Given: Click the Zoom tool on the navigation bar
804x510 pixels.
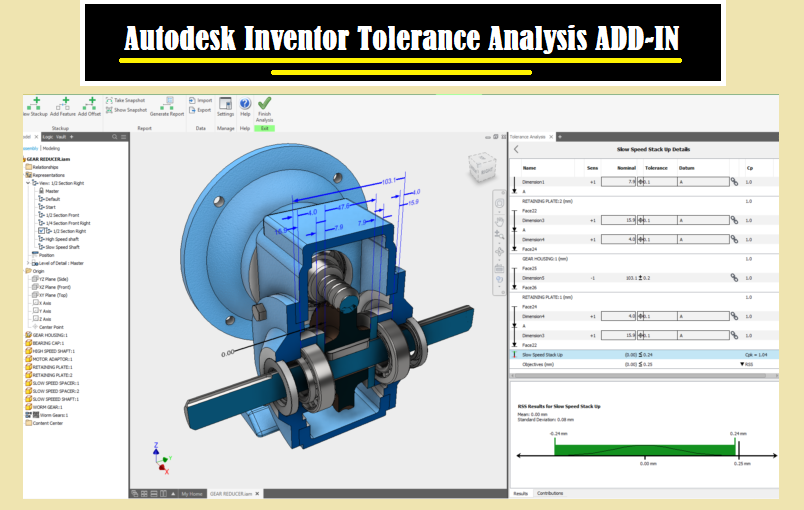Looking at the screenshot, I should tap(499, 235).
